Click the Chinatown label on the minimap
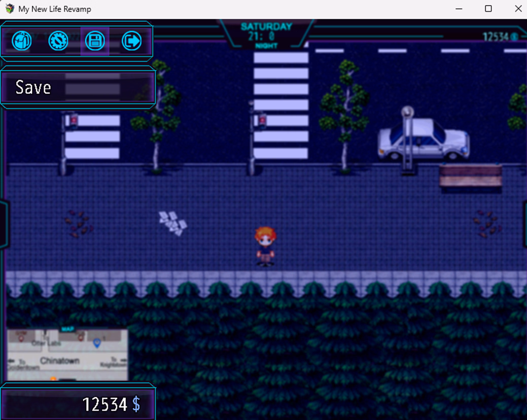 (60, 361)
